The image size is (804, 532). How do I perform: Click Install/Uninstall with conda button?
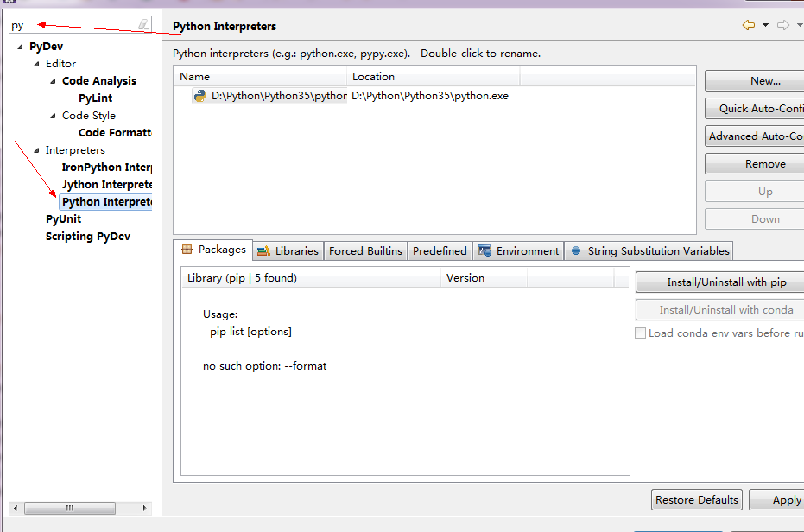click(x=720, y=310)
